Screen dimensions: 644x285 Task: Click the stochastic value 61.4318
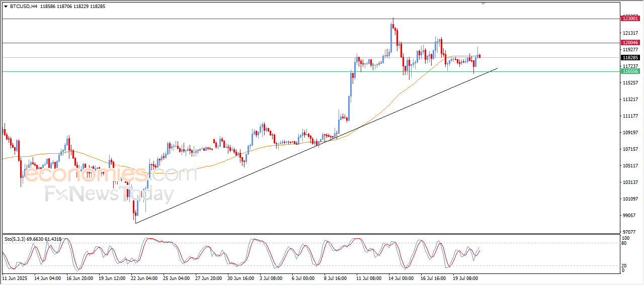tap(53, 239)
